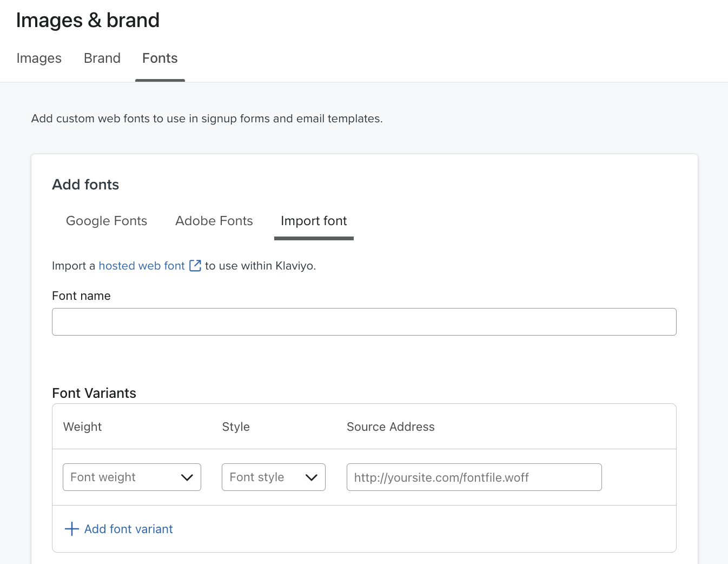Click inside the Font name field
The width and height of the screenshot is (728, 564).
point(364,322)
